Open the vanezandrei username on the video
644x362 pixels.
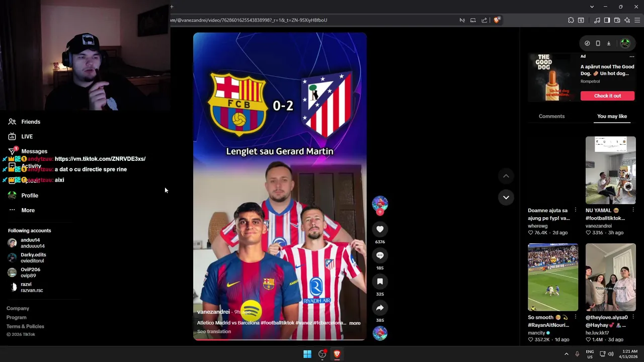tap(213, 312)
